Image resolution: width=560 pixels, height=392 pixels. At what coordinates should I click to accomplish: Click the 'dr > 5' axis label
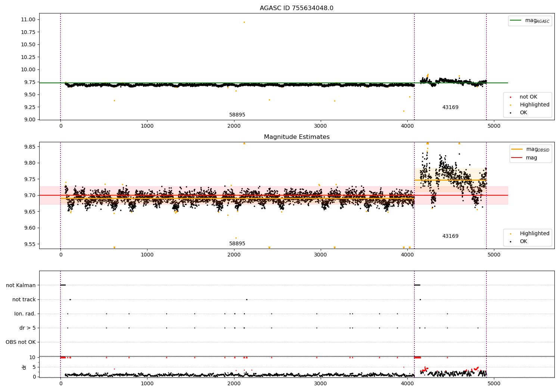pyautogui.click(x=28, y=328)
